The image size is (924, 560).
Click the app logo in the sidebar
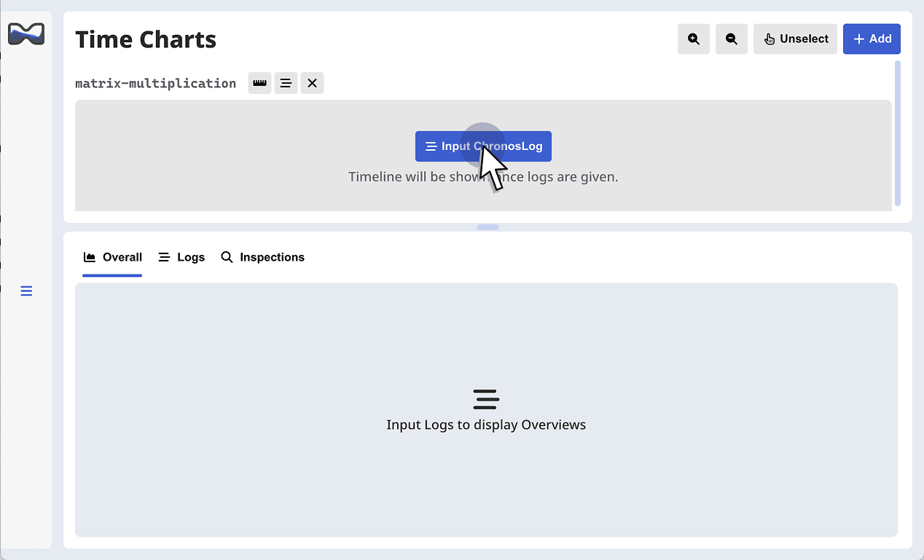pos(26,33)
